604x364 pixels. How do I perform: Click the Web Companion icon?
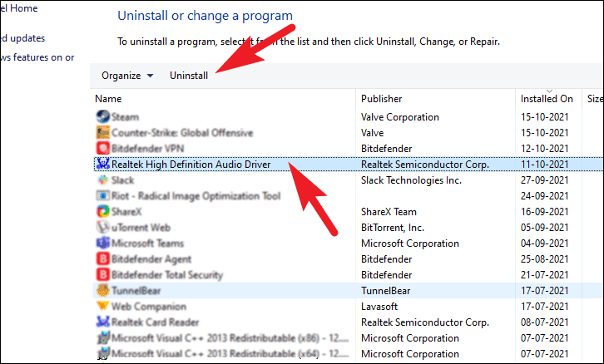coord(103,306)
